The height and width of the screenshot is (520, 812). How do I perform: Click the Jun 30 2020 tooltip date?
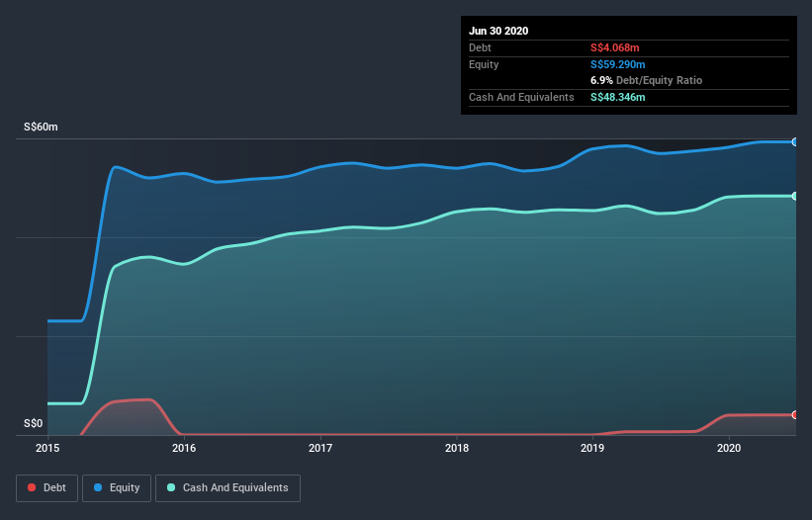coord(498,31)
